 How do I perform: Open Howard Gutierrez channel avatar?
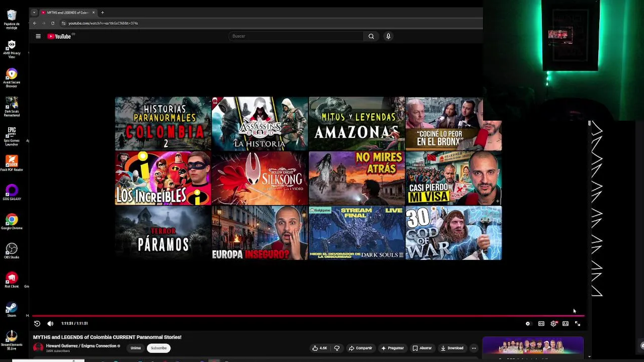[x=38, y=347]
